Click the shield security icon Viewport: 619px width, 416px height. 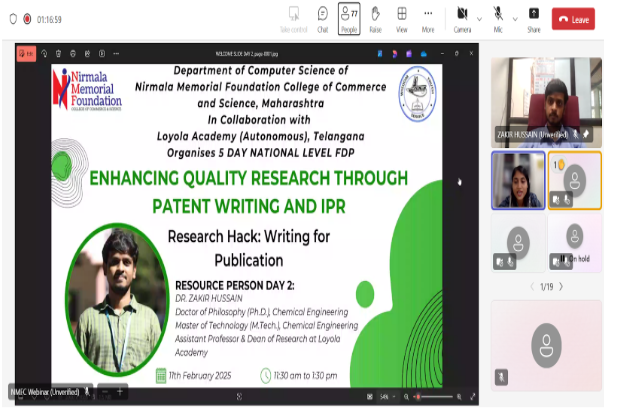coord(13,19)
